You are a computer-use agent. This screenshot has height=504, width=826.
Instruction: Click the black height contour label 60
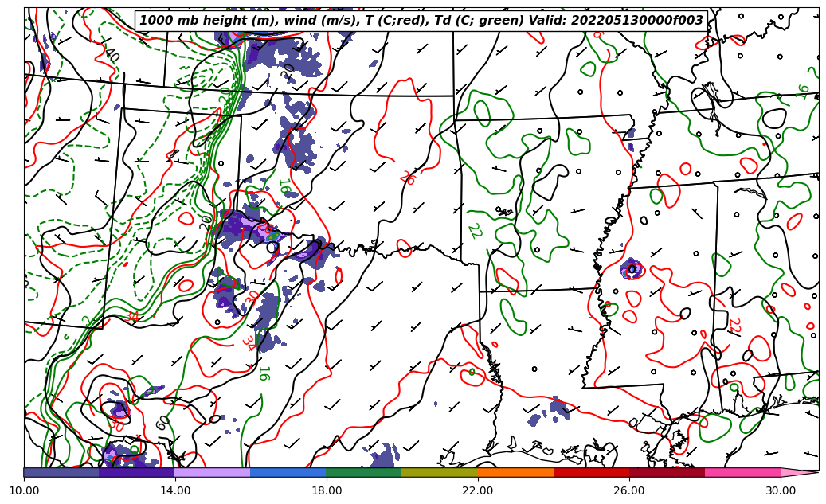pos(163,422)
